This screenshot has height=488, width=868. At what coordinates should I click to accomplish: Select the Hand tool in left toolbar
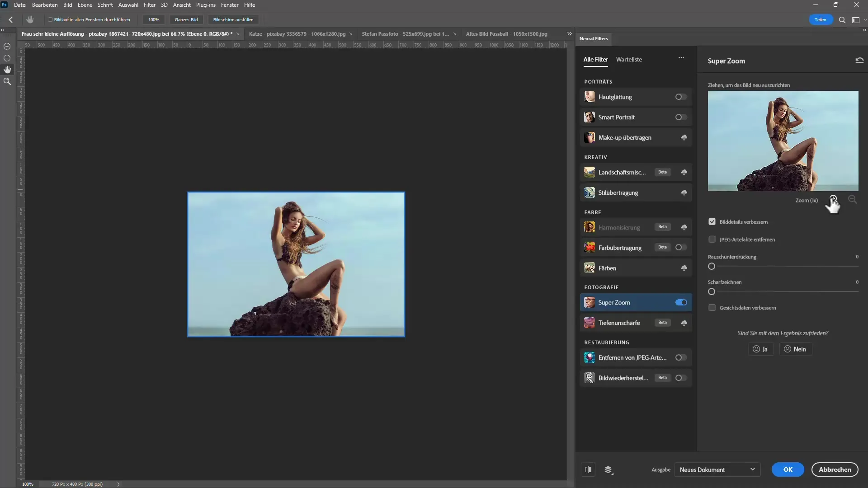7,70
